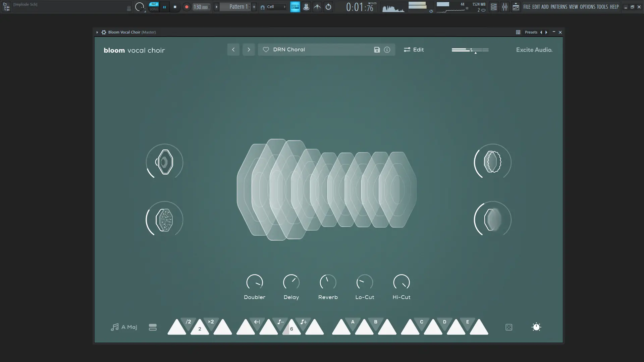Open the PATTERNS menu
The image size is (644, 362).
(x=559, y=7)
